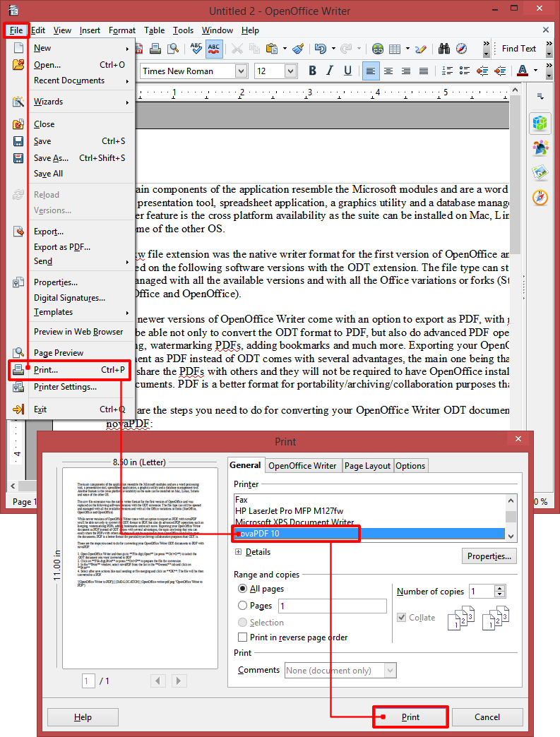The height and width of the screenshot is (737, 560).
Task: Click the Decrease Indent icon
Action: [482, 71]
